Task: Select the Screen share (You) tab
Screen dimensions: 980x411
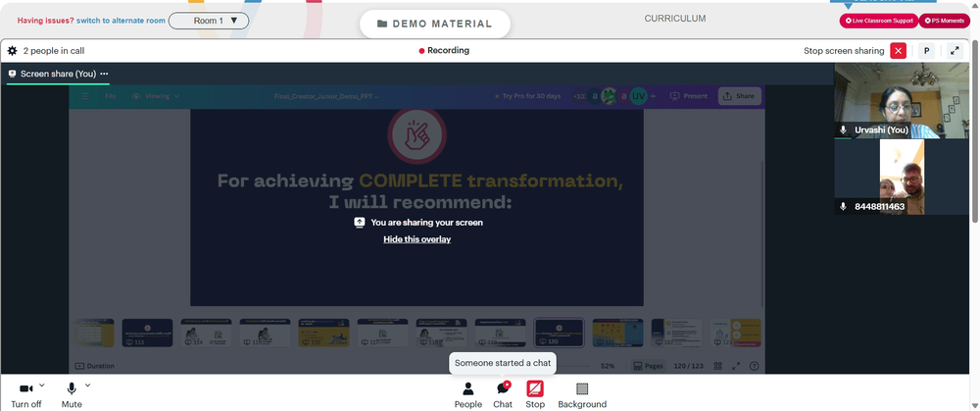Action: click(x=58, y=74)
